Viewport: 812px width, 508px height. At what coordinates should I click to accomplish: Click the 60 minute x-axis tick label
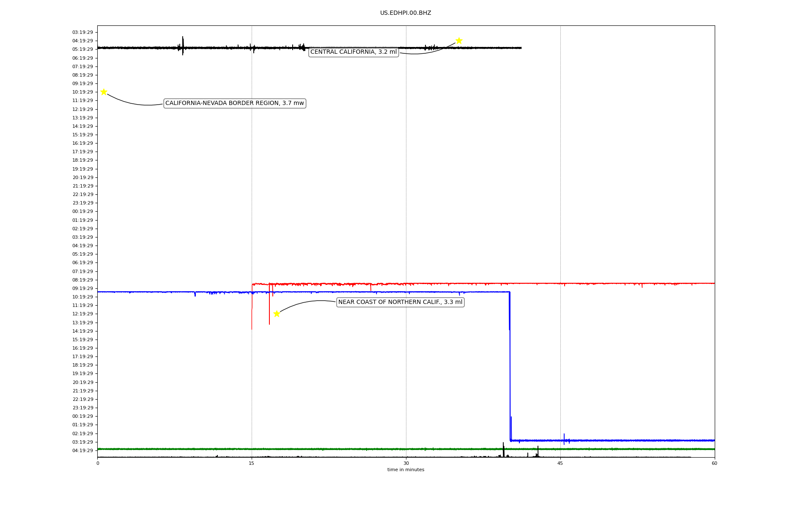point(714,463)
